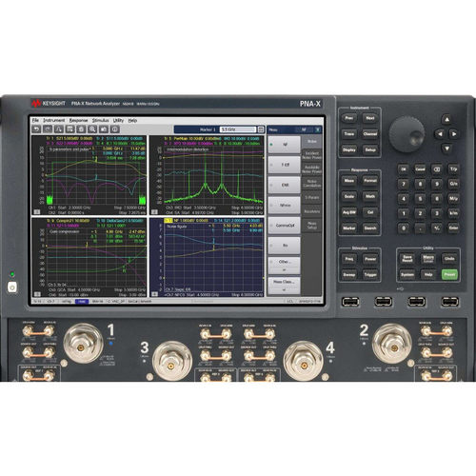
Task: Click the Redo arrow icon in toolbar
Action: click(x=48, y=129)
